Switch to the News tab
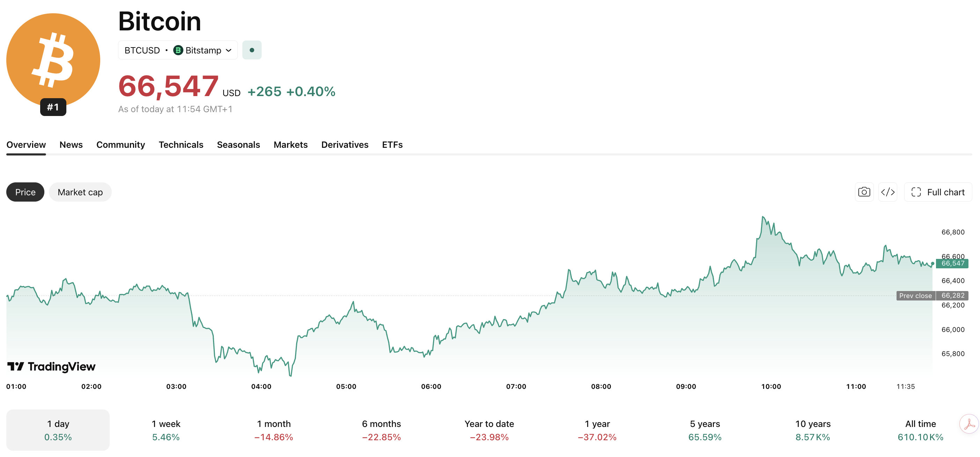Screen dimensions: 980x457 tap(71, 145)
